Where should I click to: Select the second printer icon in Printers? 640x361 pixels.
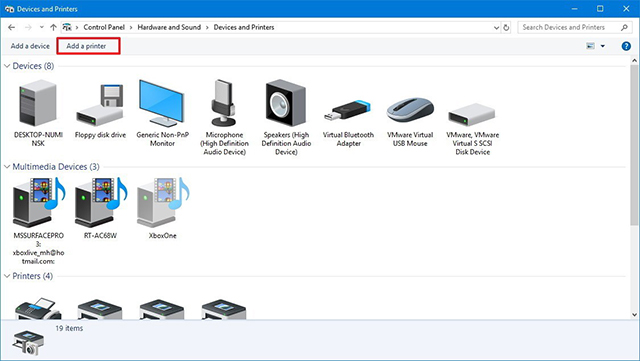(100, 310)
